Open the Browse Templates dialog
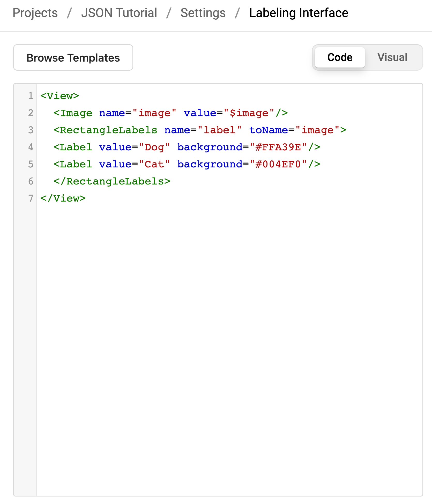The image size is (432, 504). [73, 58]
